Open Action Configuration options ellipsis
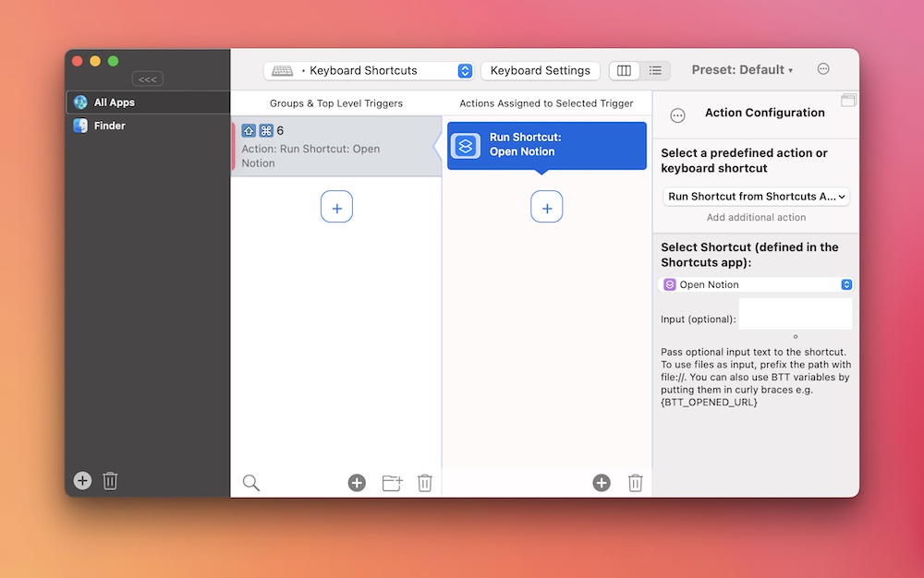 (677, 115)
